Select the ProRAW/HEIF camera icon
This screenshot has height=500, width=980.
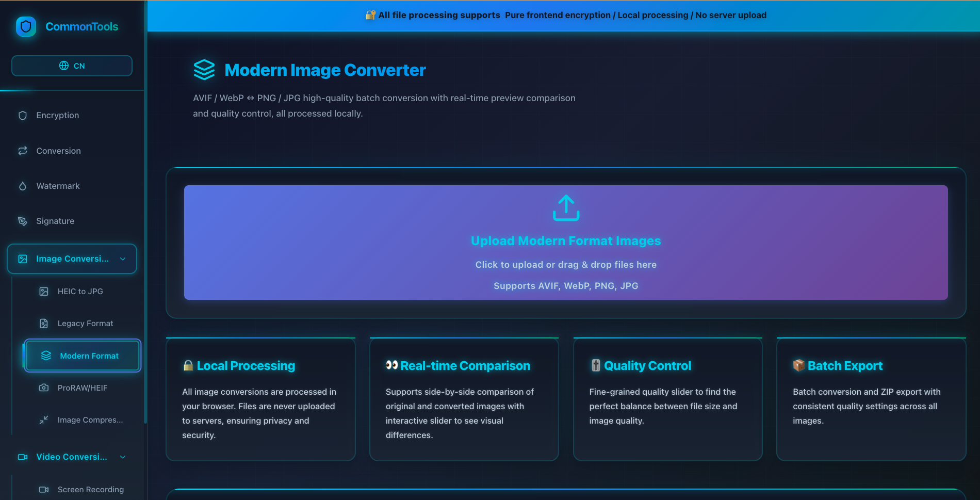coord(44,388)
